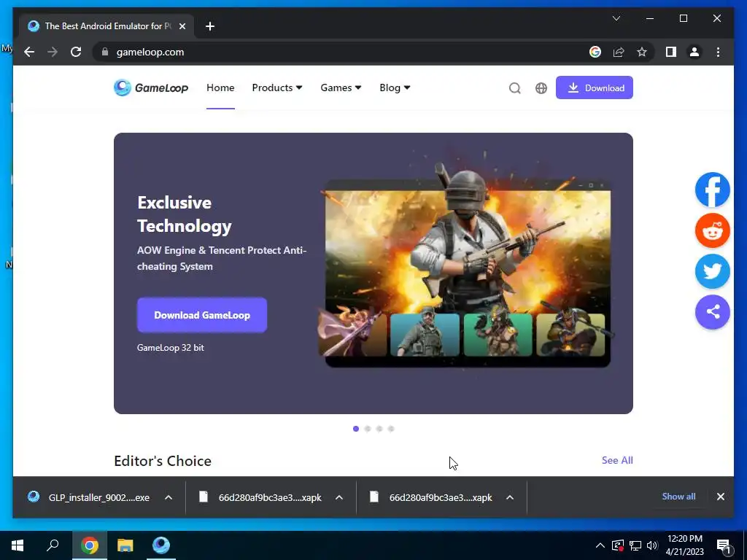Close the downloads bar

(x=720, y=497)
